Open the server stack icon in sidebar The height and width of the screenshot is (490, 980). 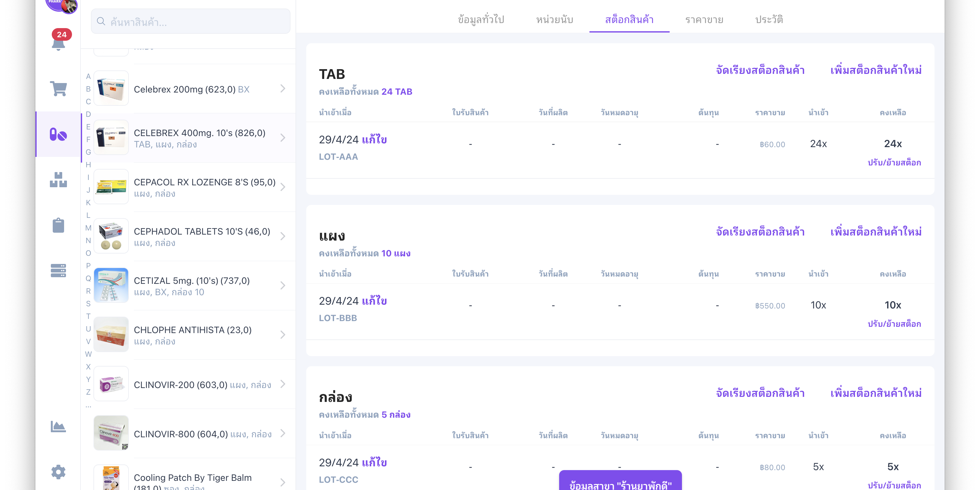(x=58, y=271)
